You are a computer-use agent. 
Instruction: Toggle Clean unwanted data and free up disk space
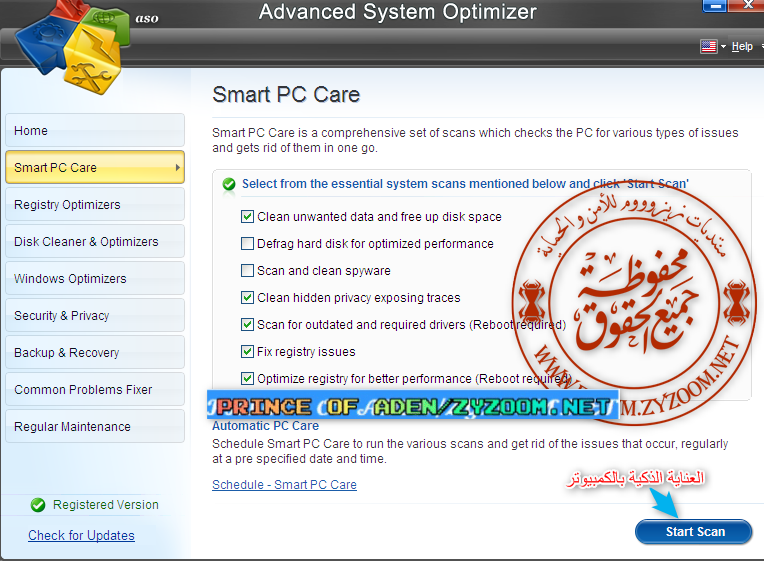(x=248, y=216)
